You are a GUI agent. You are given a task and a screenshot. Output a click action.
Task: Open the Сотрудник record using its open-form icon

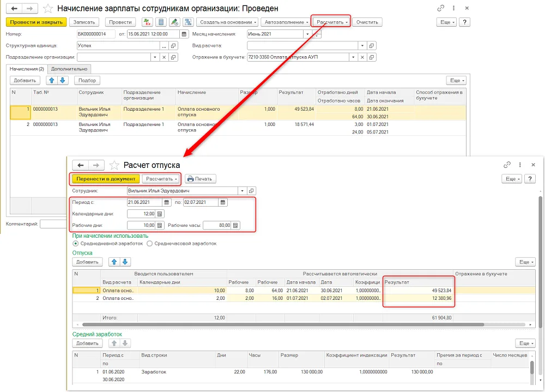[251, 191]
